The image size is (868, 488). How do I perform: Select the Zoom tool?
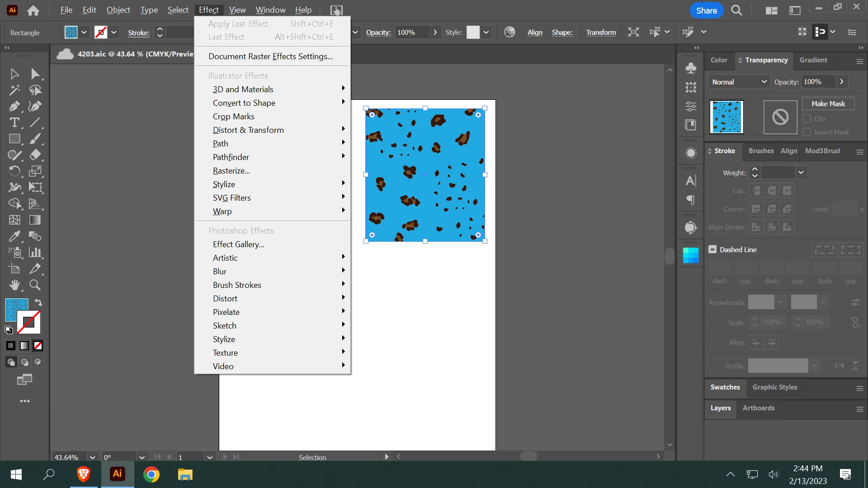tap(35, 285)
